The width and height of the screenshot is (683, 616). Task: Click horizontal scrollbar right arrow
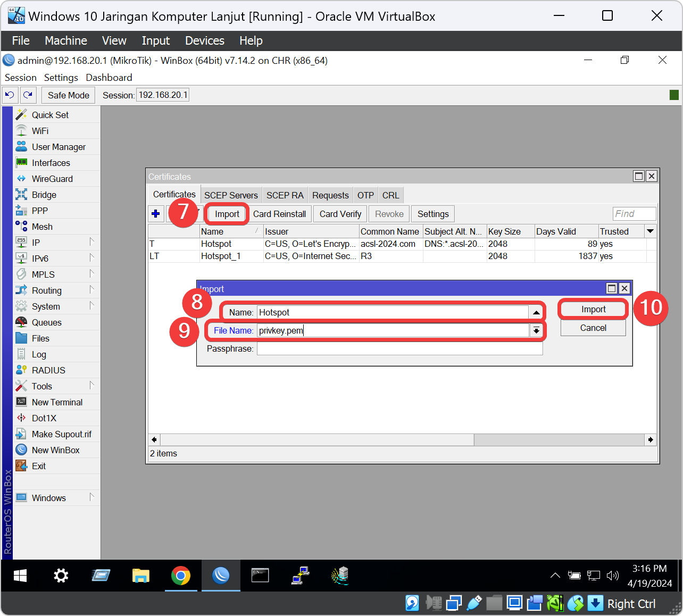pos(650,439)
